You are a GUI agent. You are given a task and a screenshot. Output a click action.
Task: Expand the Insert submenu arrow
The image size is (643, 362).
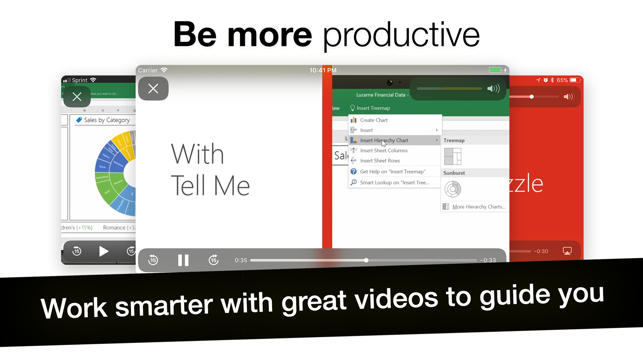437,130
